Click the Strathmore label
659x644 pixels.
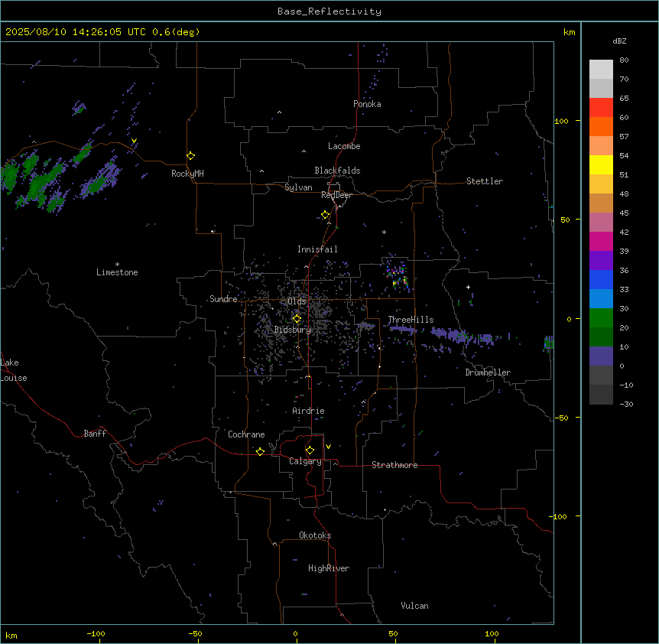tap(394, 465)
